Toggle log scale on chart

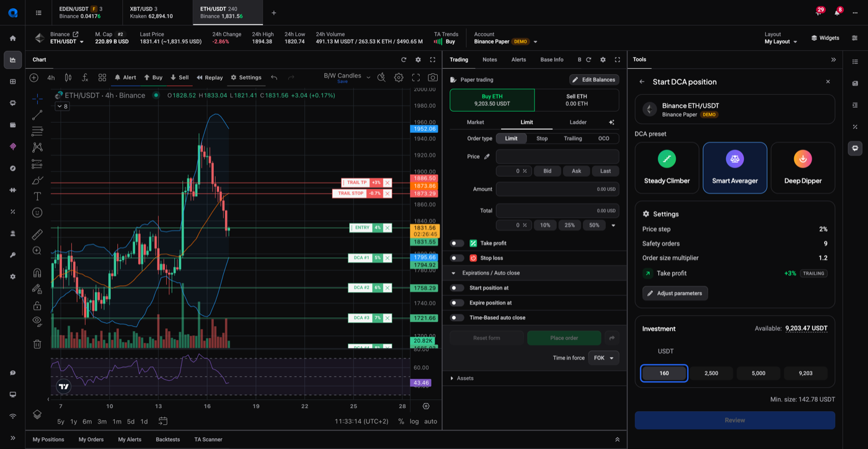(x=414, y=421)
